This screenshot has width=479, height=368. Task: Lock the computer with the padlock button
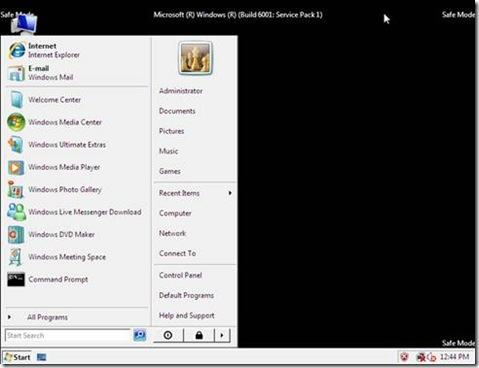point(199,335)
